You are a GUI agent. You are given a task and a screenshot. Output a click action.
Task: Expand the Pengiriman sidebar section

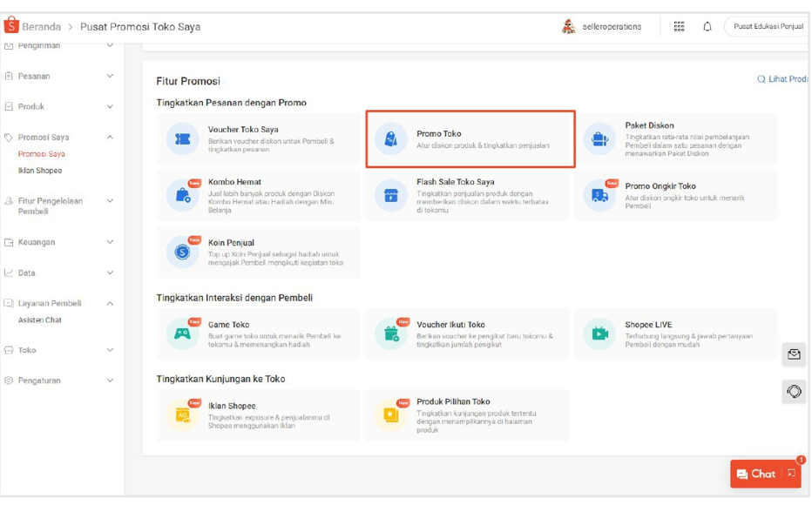coord(110,45)
